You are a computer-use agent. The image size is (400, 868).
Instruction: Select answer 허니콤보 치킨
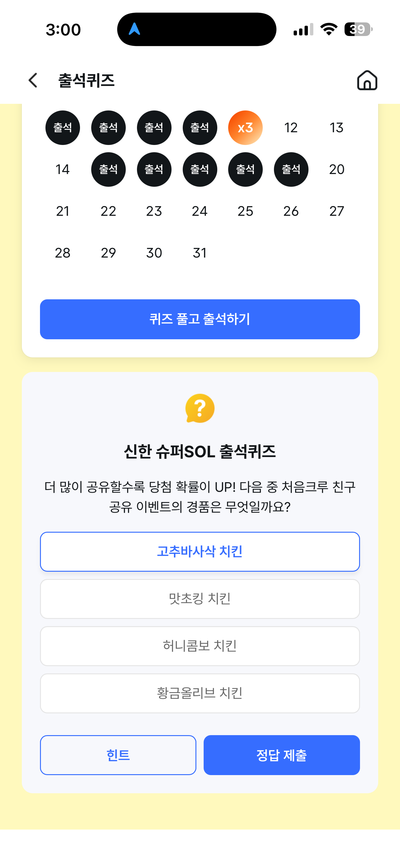click(x=200, y=646)
